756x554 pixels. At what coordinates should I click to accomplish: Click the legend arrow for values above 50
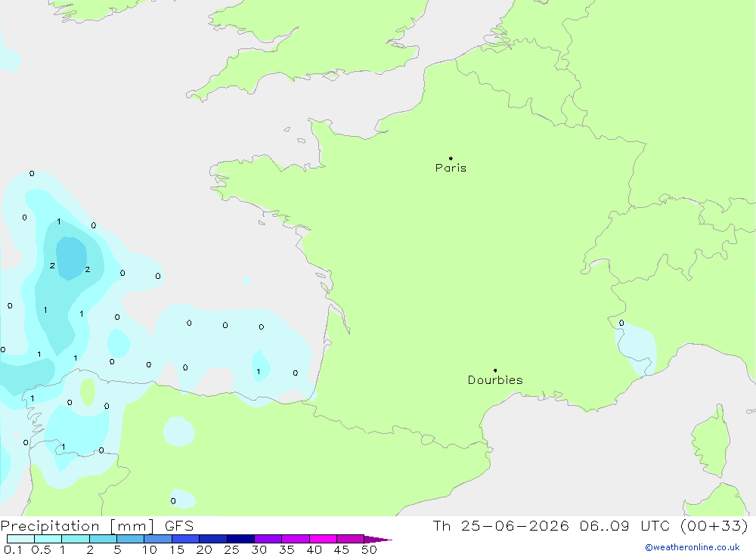coord(378,540)
